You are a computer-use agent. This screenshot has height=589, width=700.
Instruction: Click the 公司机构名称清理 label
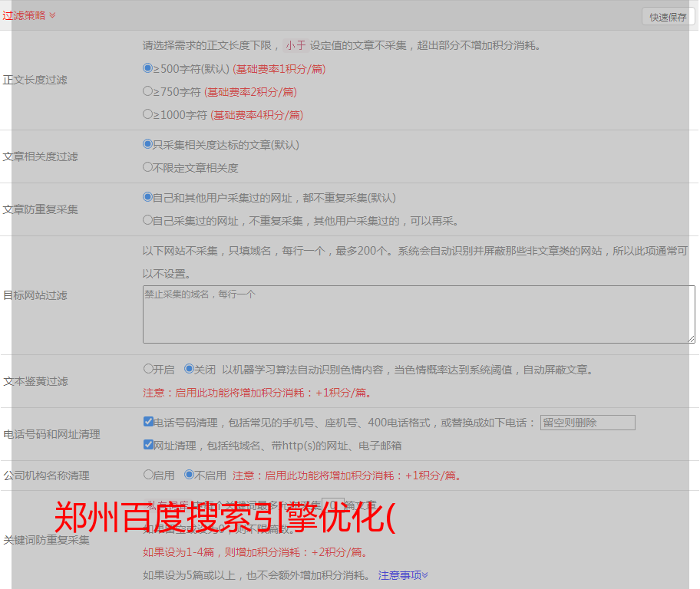pos(46,475)
